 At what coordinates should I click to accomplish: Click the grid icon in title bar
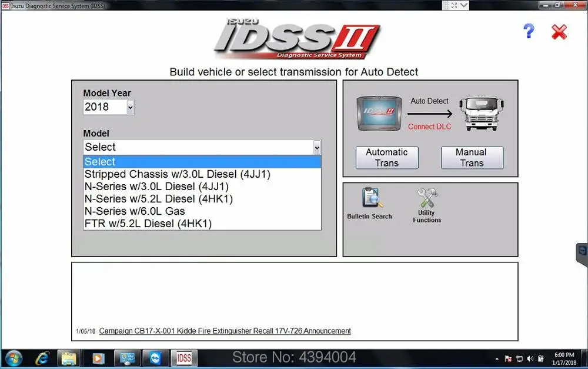pos(446,5)
